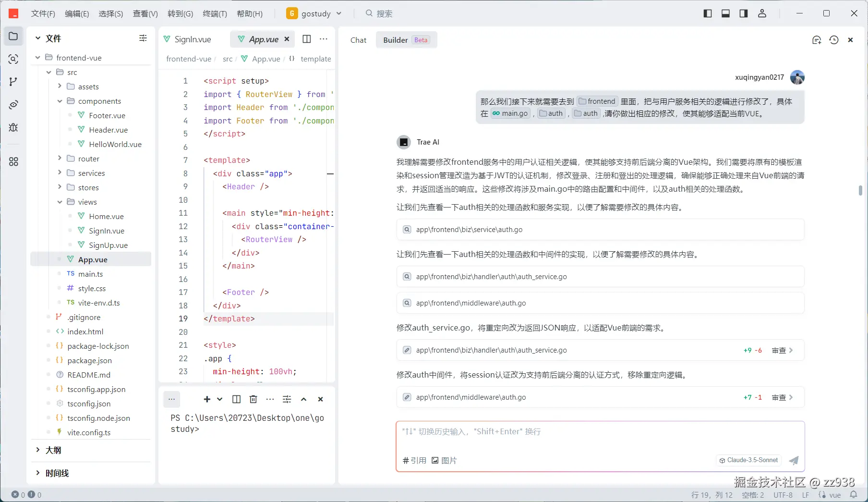
Task: Open the extensions view in the activity bar
Action: [x=13, y=161]
